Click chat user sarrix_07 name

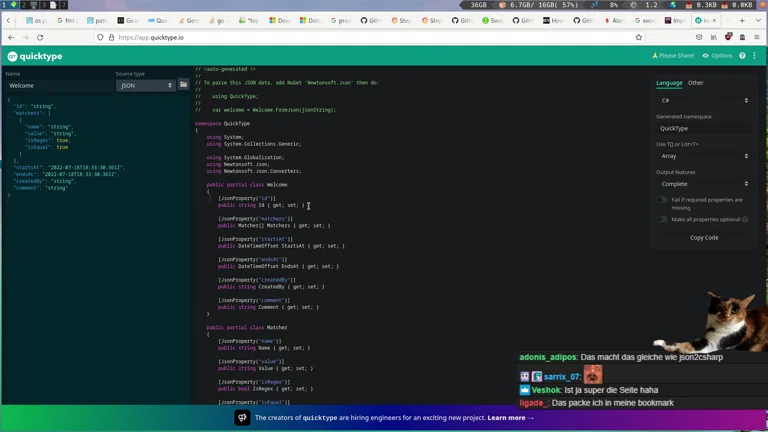click(x=562, y=377)
